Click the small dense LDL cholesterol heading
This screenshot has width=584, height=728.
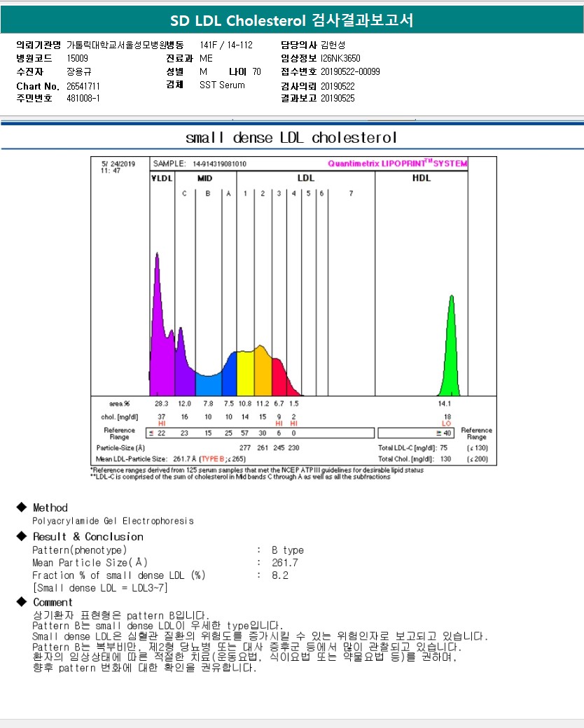click(291, 136)
